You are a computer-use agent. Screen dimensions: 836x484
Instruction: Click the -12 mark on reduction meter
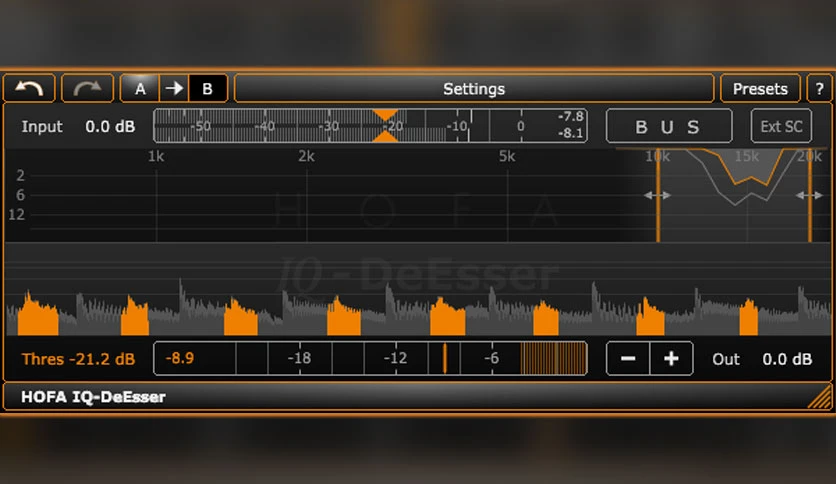point(396,358)
